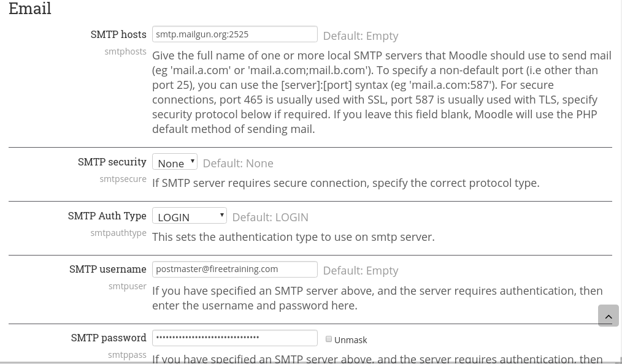
Task: Click the smtpsecure setting name text
Action: click(123, 179)
